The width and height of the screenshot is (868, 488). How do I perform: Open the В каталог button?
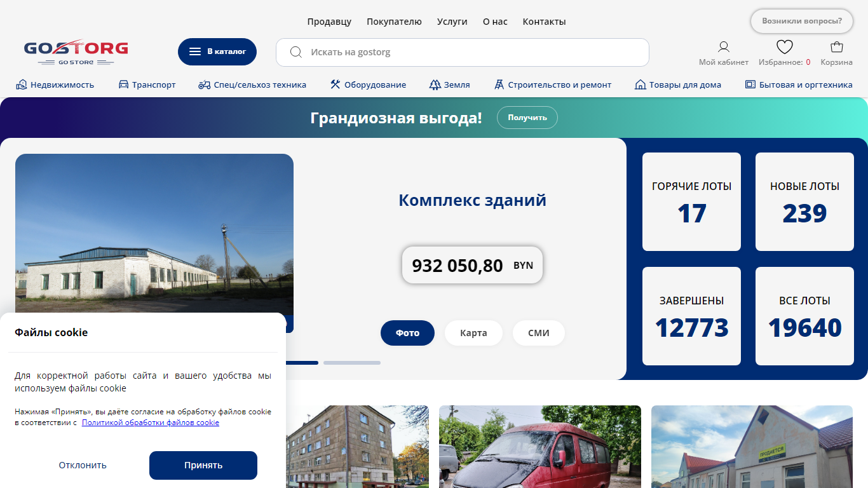pos(217,52)
